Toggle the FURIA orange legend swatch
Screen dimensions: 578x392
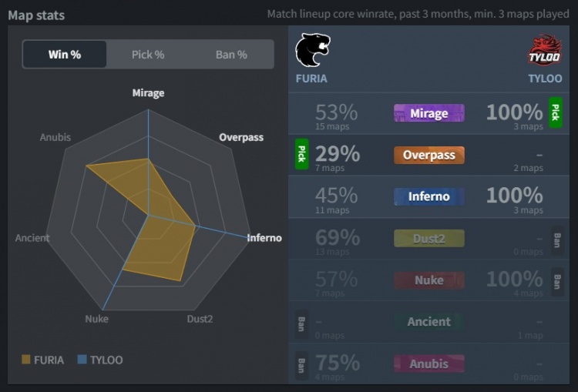click(27, 360)
